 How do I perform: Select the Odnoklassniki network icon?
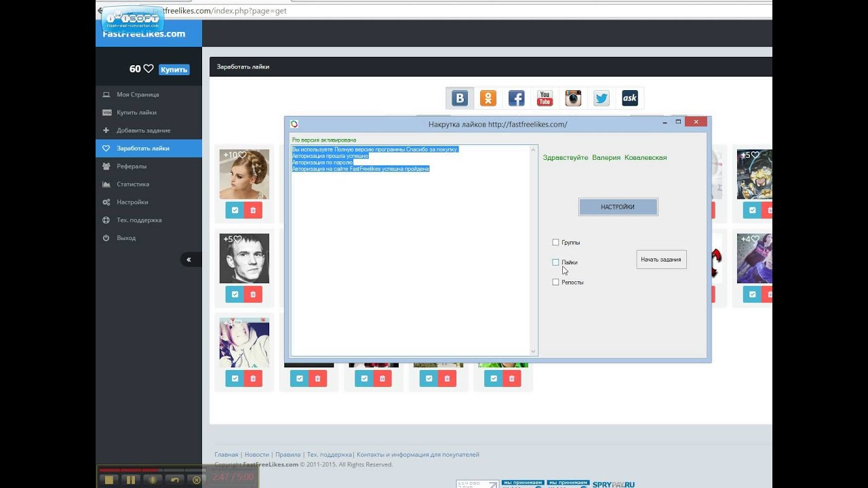[x=488, y=98]
